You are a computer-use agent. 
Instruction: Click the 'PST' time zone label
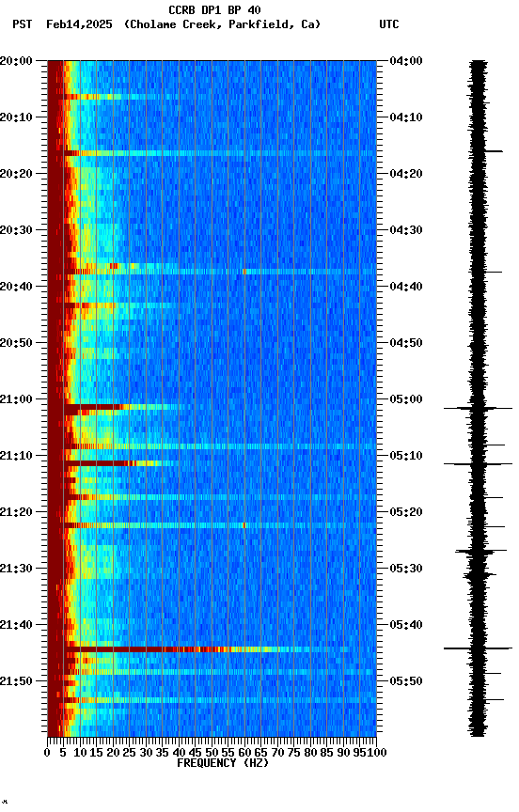(23, 24)
